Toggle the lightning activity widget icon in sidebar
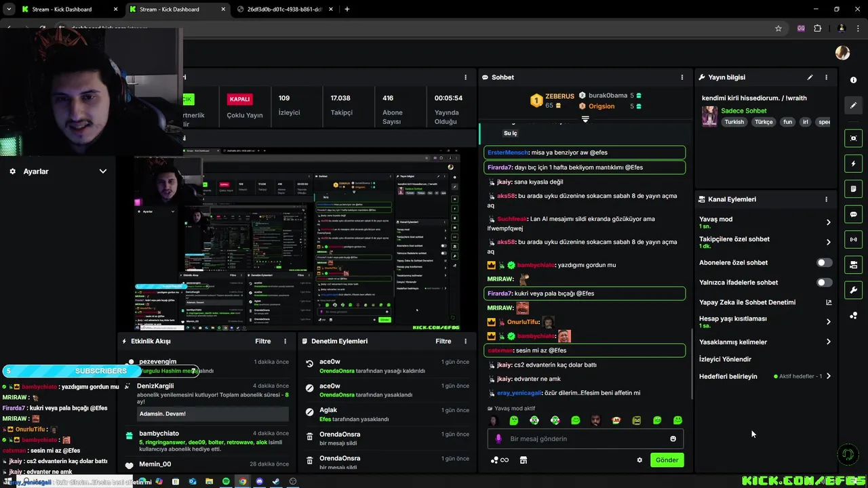868x488 pixels. tap(853, 163)
